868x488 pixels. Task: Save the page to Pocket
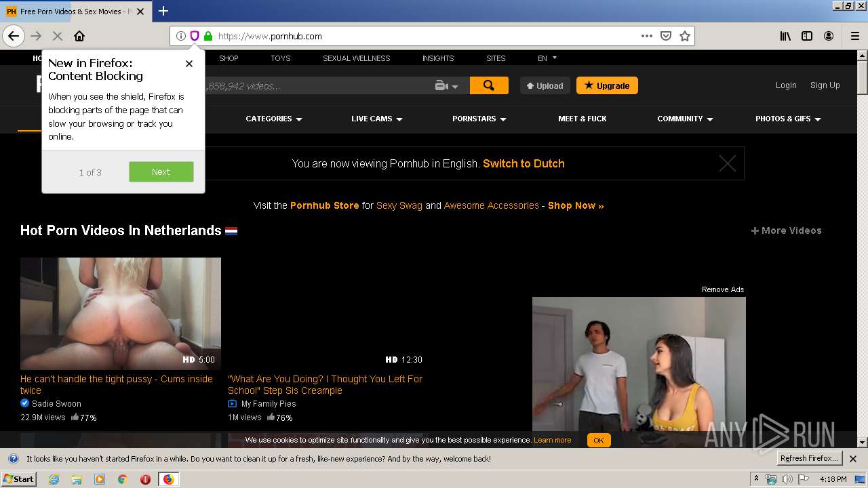pos(666,36)
